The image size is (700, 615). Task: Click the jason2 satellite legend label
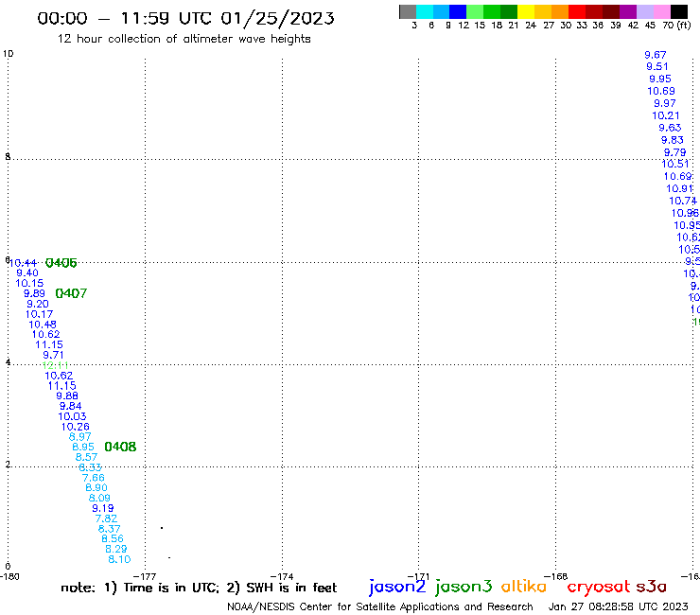(x=397, y=588)
